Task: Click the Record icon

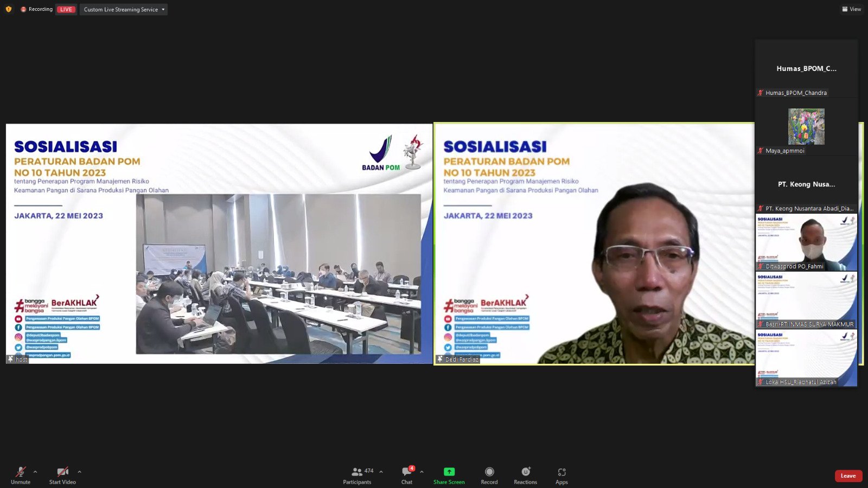Action: click(489, 472)
